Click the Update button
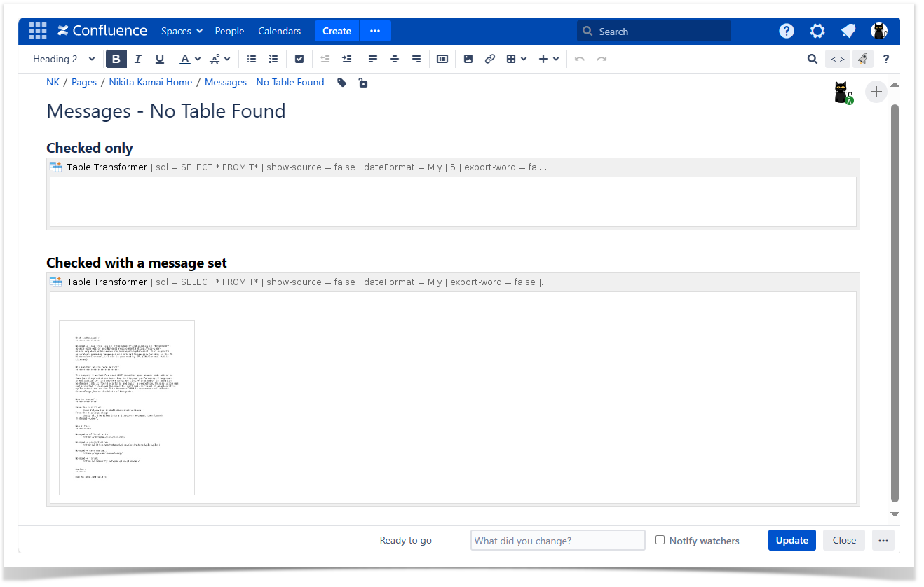924x587 pixels. pyautogui.click(x=791, y=540)
